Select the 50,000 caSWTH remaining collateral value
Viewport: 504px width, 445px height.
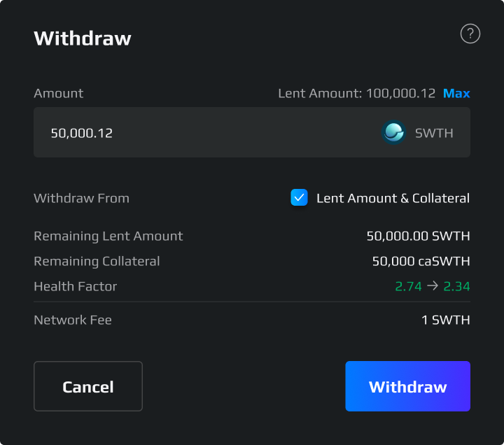pyautogui.click(x=421, y=261)
